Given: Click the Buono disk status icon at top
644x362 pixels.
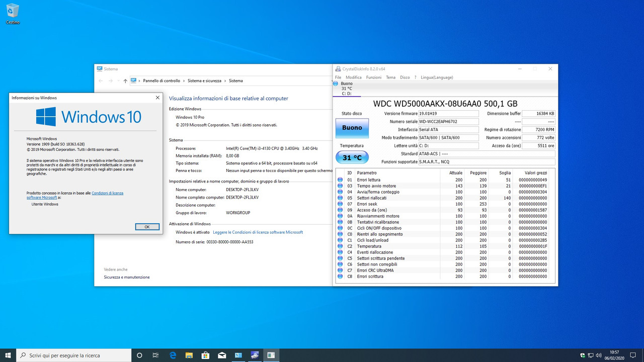Looking at the screenshot, I should (336, 83).
